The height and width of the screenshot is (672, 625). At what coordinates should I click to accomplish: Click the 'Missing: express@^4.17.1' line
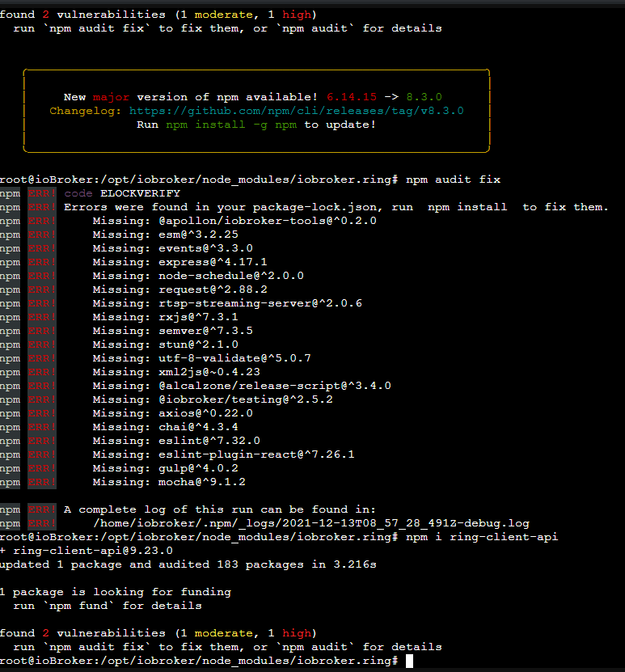click(180, 262)
